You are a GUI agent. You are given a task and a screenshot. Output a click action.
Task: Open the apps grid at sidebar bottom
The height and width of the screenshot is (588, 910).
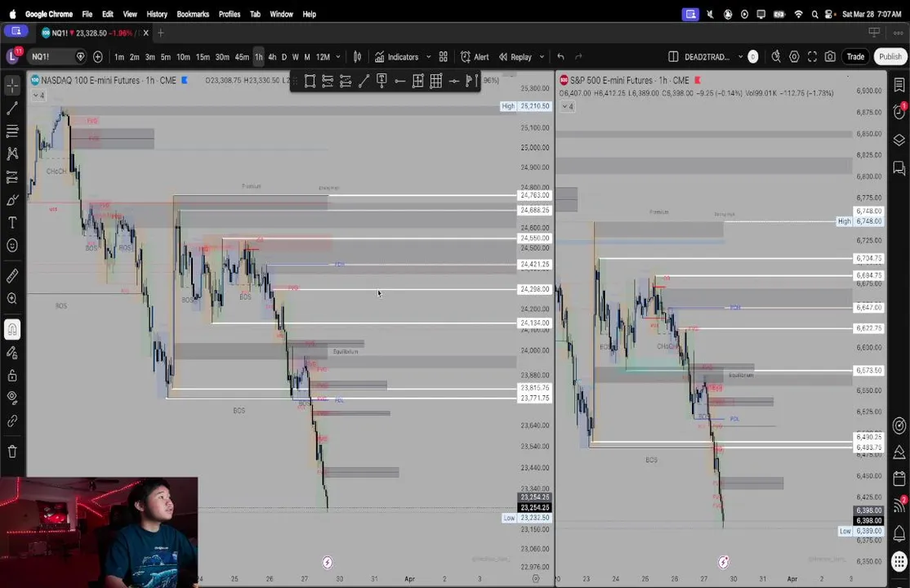[899, 561]
